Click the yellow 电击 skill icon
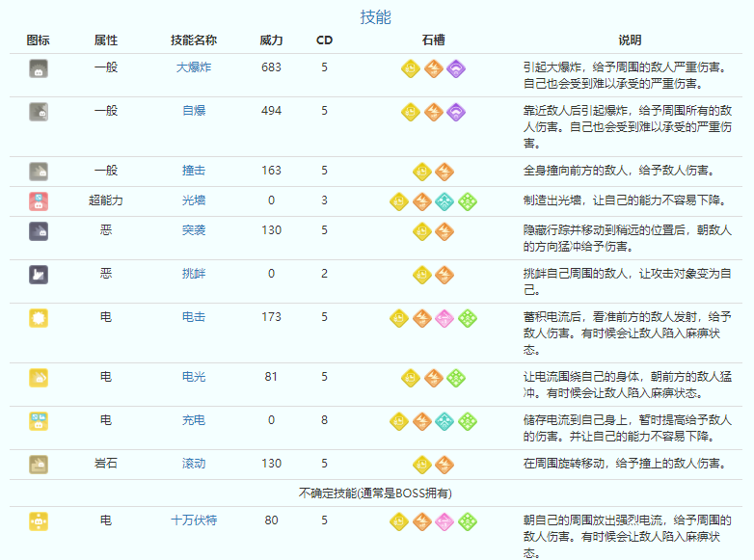This screenshot has height=560, width=754. [x=39, y=317]
